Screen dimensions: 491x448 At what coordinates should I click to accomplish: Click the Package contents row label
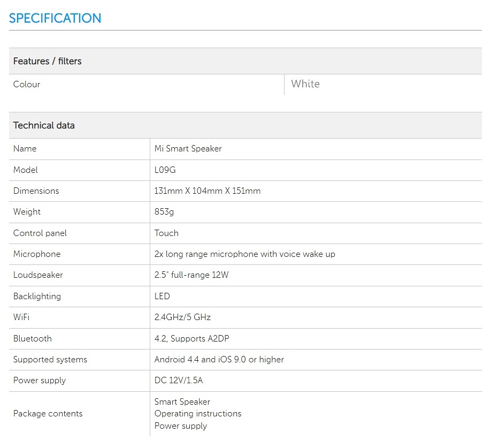pyautogui.click(x=48, y=413)
